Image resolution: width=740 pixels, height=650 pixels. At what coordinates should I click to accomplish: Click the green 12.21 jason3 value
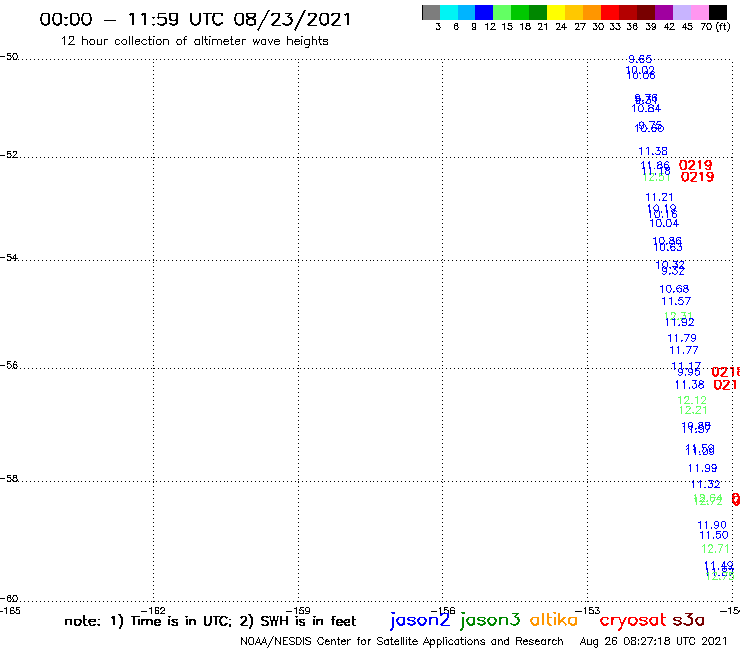(x=693, y=410)
